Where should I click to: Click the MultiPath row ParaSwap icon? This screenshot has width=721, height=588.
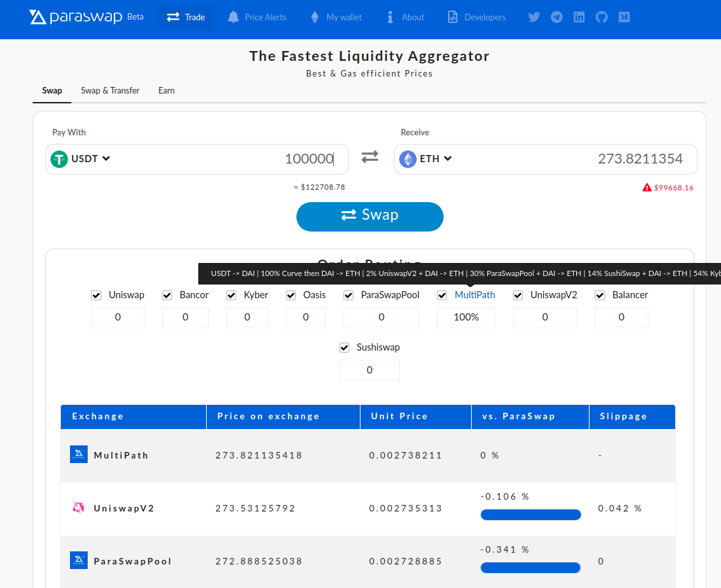(79, 454)
